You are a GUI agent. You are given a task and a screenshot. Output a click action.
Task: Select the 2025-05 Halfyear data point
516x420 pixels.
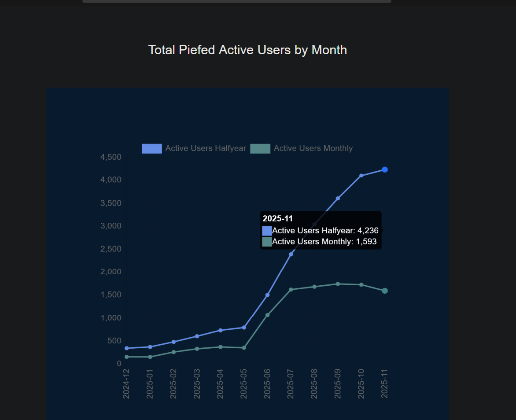tap(244, 328)
